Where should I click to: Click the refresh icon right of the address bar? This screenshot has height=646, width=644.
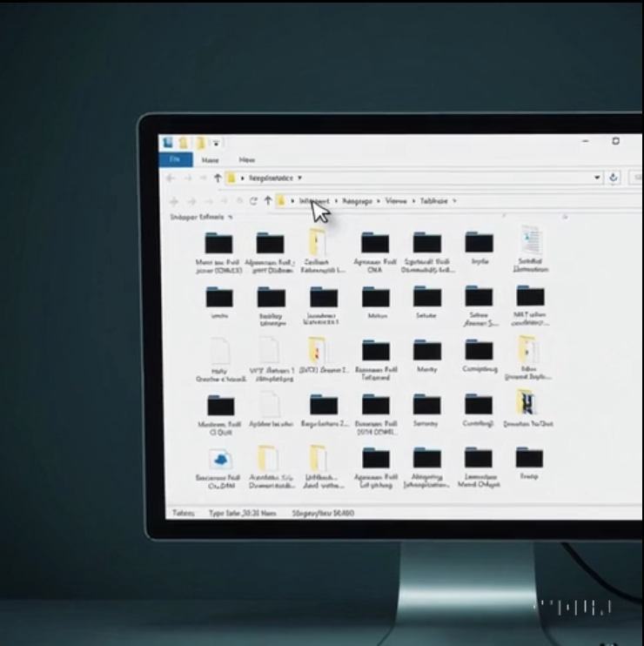pos(614,178)
